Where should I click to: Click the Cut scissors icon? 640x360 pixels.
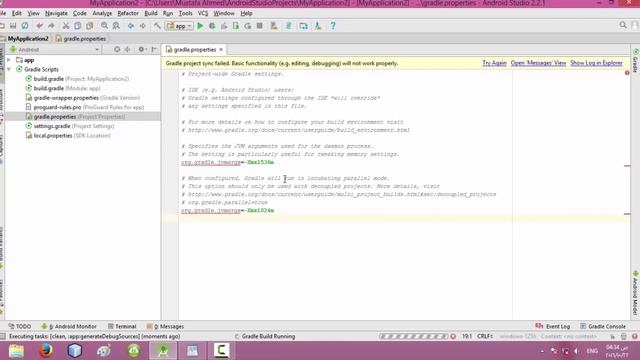[x=66, y=26]
